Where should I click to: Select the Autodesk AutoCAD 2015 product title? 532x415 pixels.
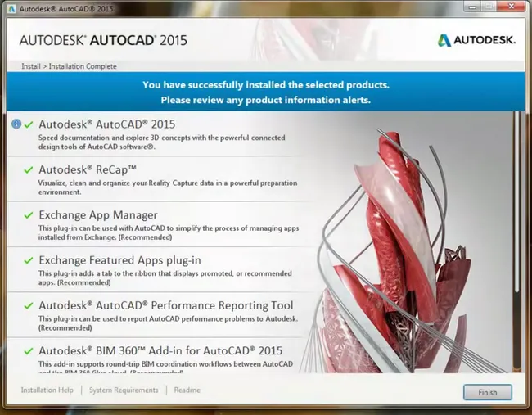pyautogui.click(x=107, y=124)
